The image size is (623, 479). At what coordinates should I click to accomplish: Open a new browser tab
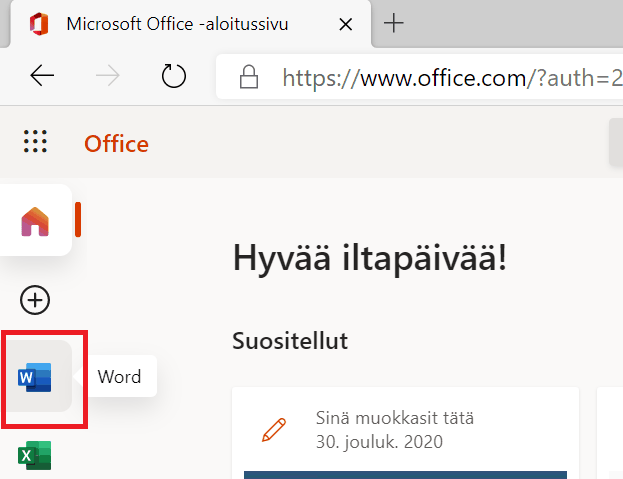394,23
